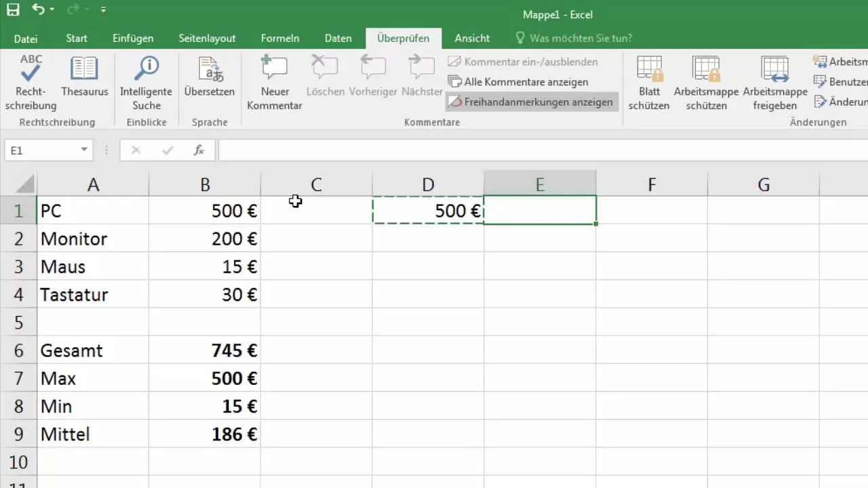The width and height of the screenshot is (868, 488).
Task: Select the 'Min' label cell
Action: click(93, 406)
